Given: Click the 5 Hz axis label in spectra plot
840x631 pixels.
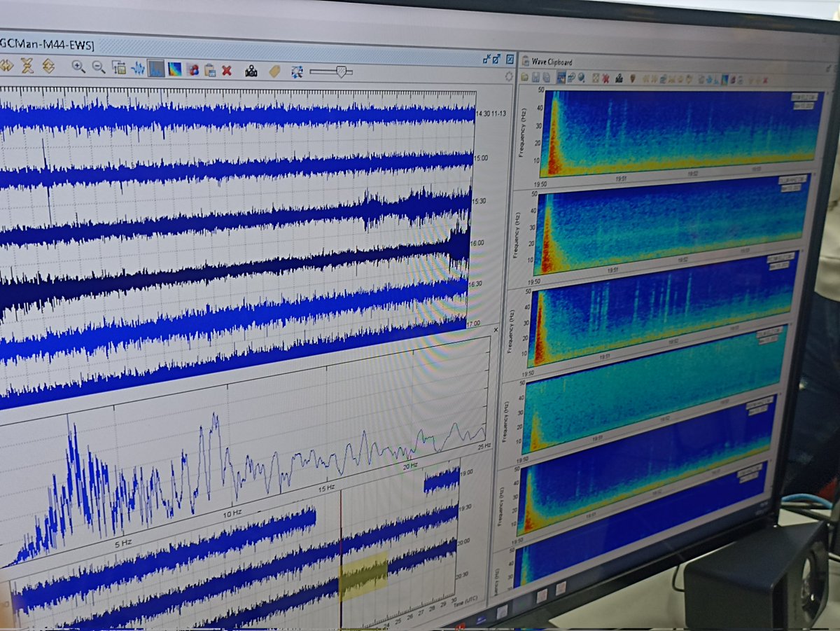Looking at the screenshot, I should click(122, 542).
